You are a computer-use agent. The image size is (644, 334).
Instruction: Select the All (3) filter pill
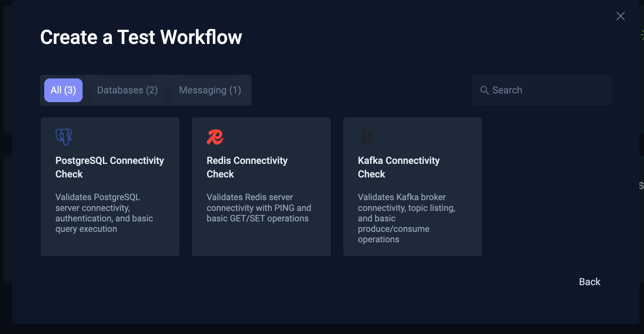tap(63, 90)
